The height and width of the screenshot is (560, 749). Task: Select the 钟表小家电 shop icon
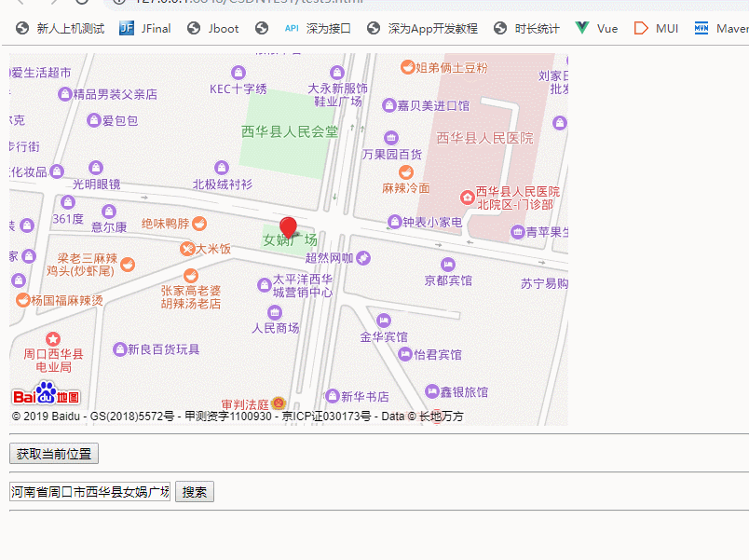point(395,222)
